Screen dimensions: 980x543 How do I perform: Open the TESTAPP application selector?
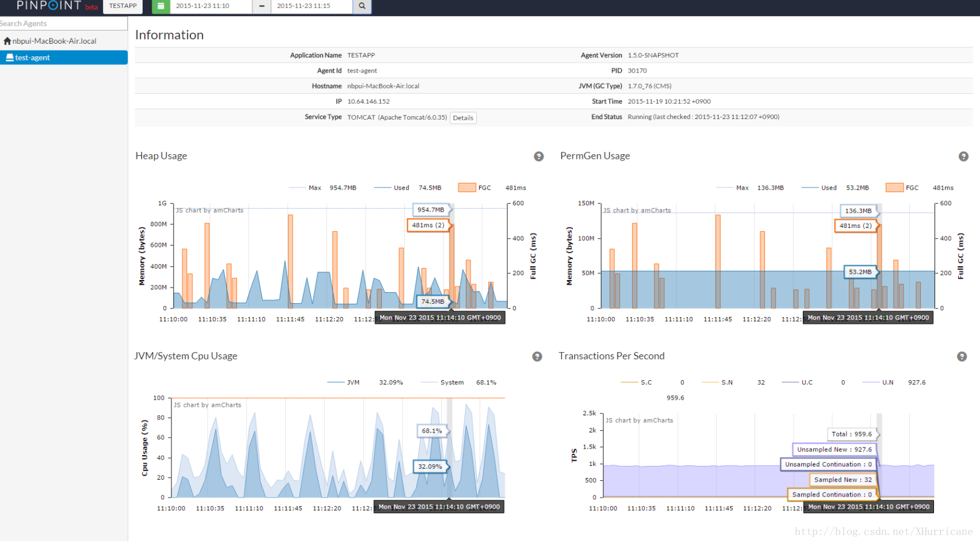tap(123, 6)
